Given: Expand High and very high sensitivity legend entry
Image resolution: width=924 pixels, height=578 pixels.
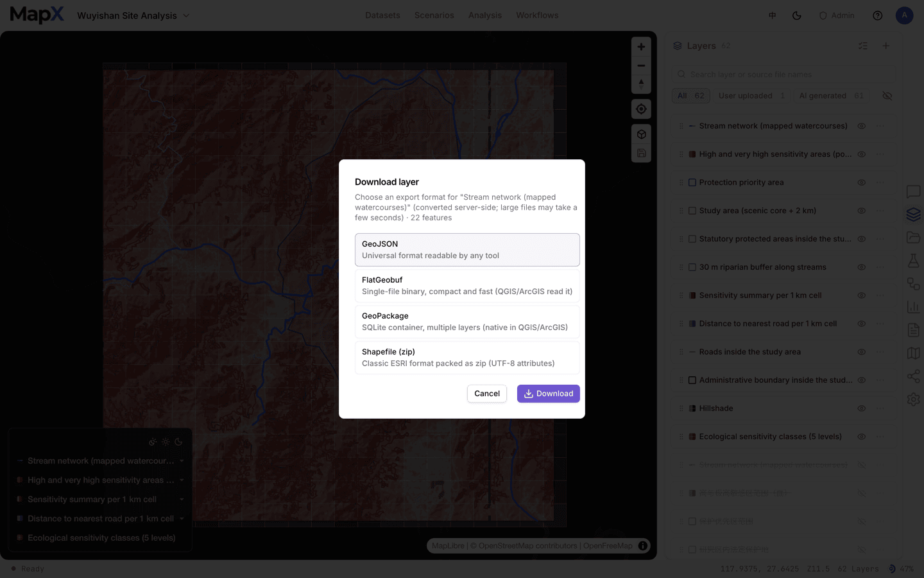Looking at the screenshot, I should (x=182, y=480).
